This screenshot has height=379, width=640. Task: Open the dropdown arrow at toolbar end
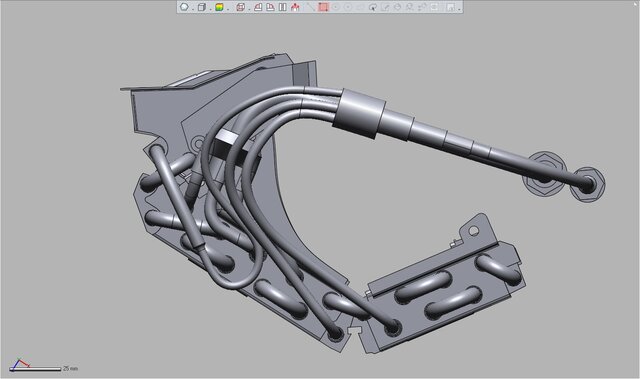coord(459,9)
